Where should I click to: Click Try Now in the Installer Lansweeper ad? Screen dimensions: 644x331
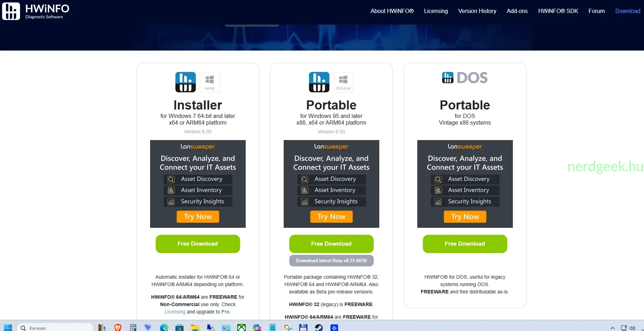click(198, 217)
